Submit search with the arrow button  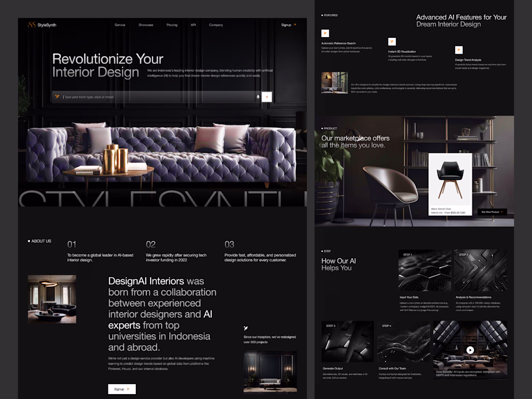point(266,97)
